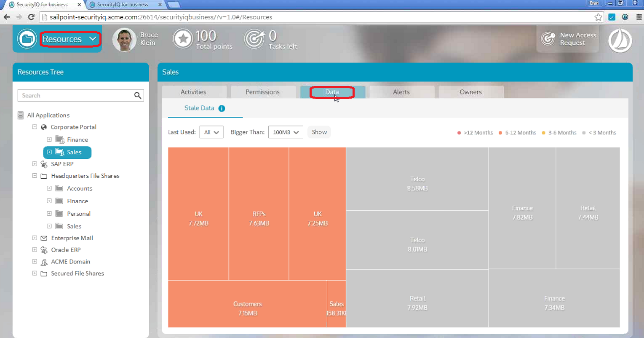Expand the highlighted Sales node
The height and width of the screenshot is (338, 644).
click(x=49, y=152)
